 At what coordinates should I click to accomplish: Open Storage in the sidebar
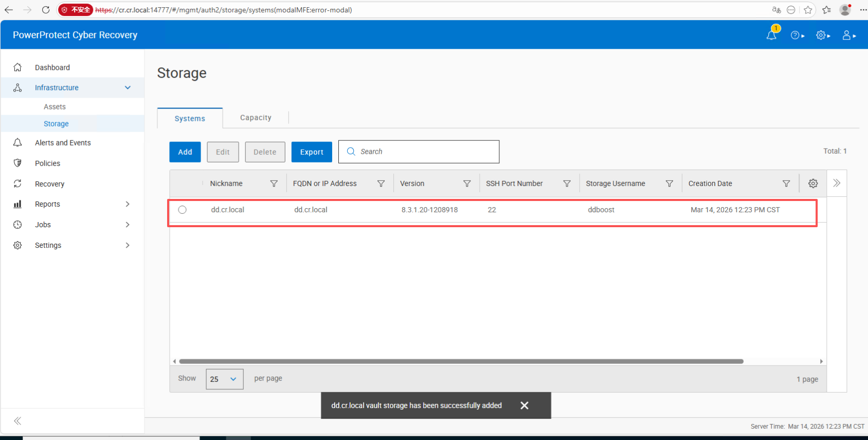click(56, 123)
